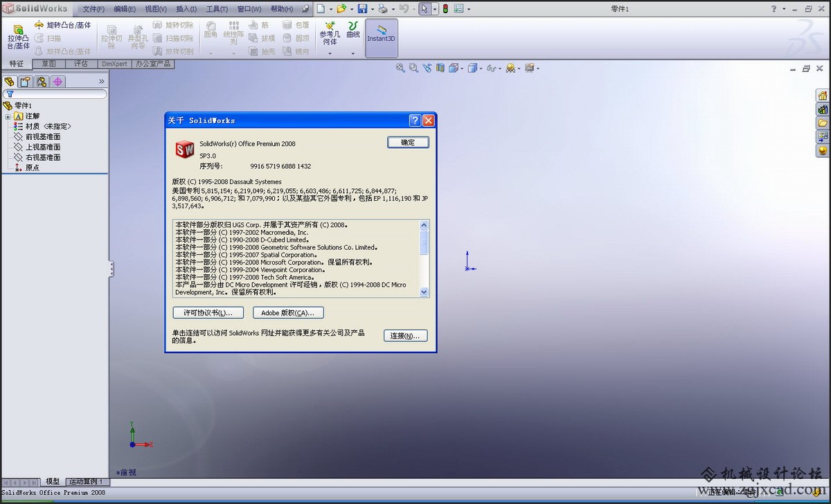Select the 旋转凸台/基体 revolve boss tool

(x=62, y=25)
